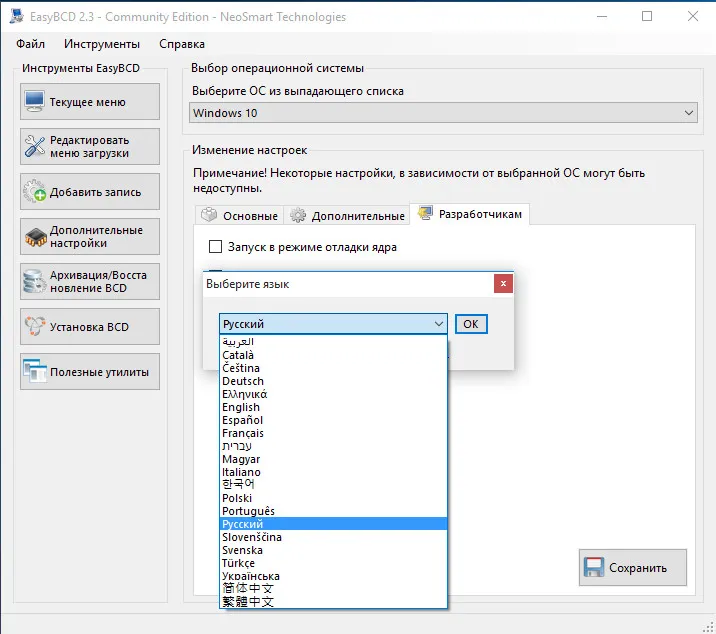Click the chip icon beside Дополнительные настройки
Screen dimensions: 716x634
[x=36, y=237]
